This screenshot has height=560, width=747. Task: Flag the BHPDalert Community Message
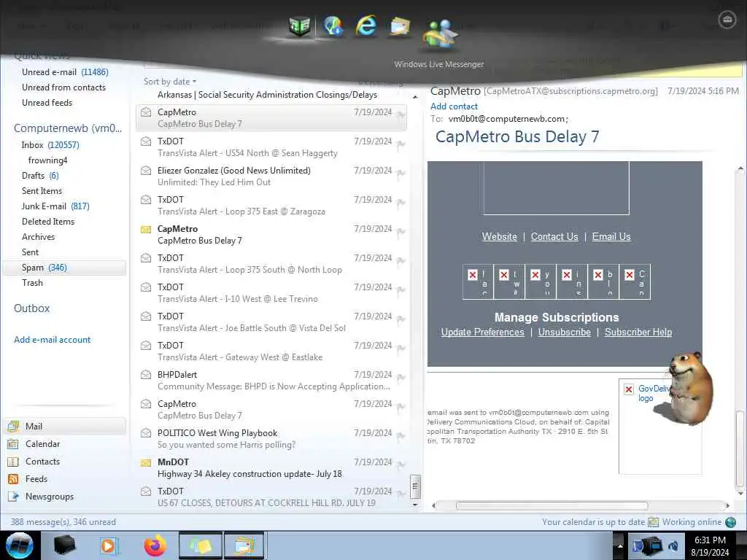pos(400,378)
